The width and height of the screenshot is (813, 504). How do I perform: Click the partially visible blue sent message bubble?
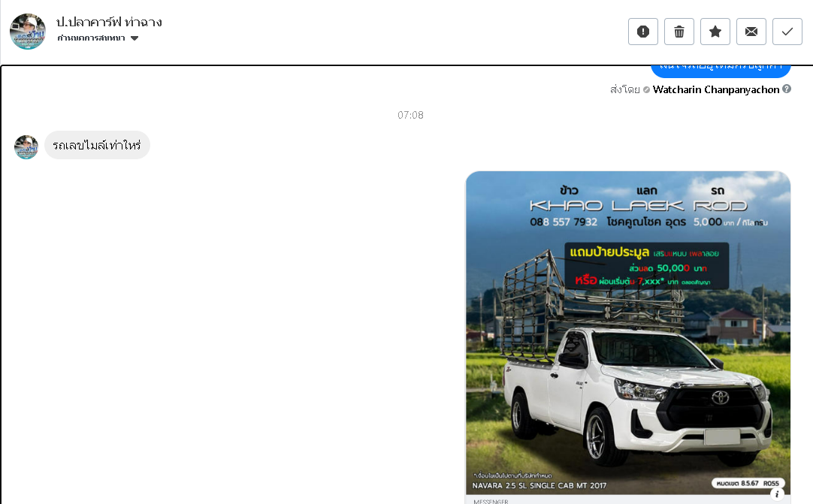(721, 71)
